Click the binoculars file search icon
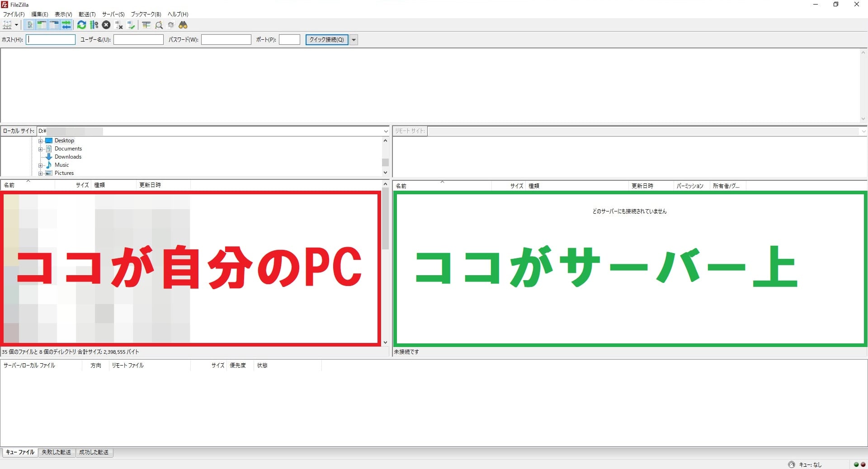Image resolution: width=868 pixels, height=469 pixels. pos(183,25)
